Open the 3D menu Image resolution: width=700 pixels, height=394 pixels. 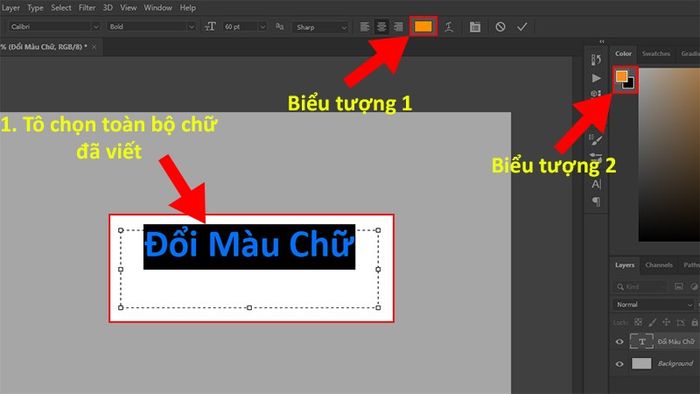point(108,8)
